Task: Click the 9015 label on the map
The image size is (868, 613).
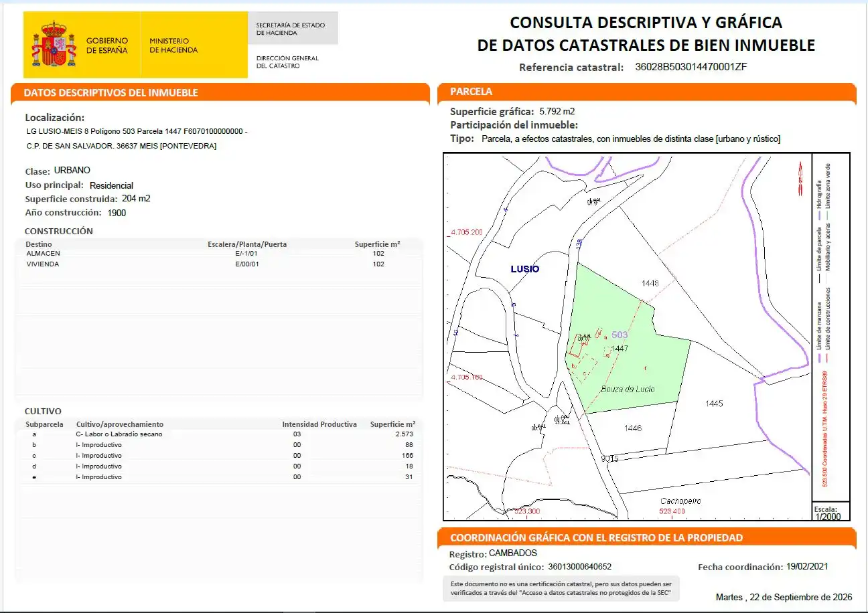Action: tap(609, 458)
